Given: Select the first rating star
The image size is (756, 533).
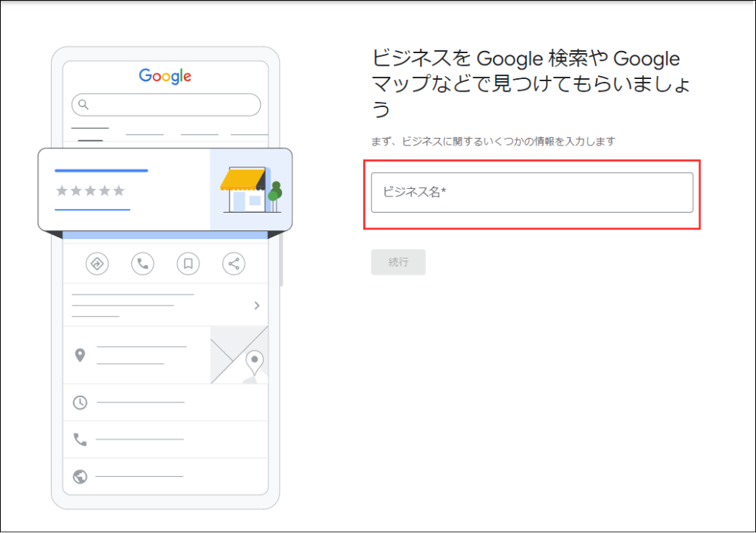Looking at the screenshot, I should pyautogui.click(x=62, y=191).
